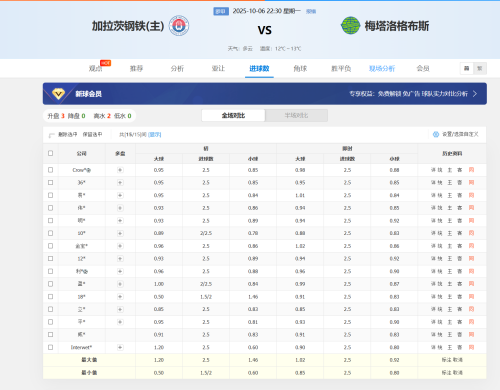500x390 pixels.
Task: Click 主 history link in the Crow* row
Action: [x=450, y=170]
